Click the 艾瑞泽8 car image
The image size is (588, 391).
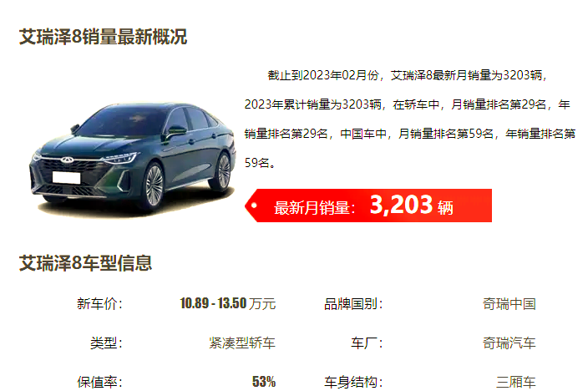click(132, 159)
